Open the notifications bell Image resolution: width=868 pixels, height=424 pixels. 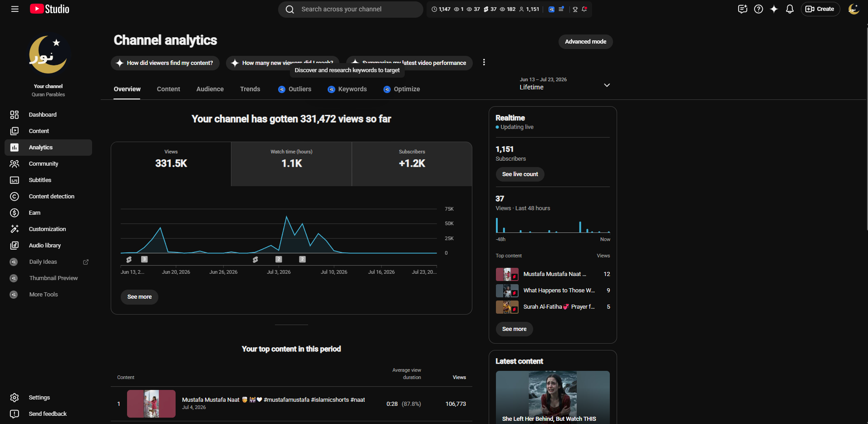point(790,9)
